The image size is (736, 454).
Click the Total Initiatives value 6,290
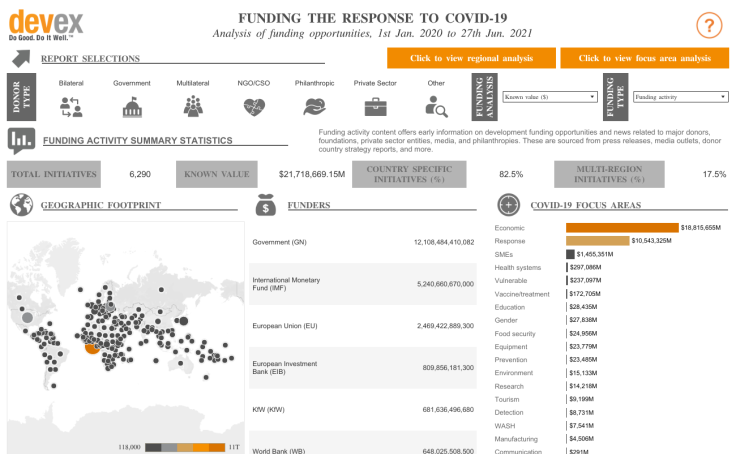(140, 174)
